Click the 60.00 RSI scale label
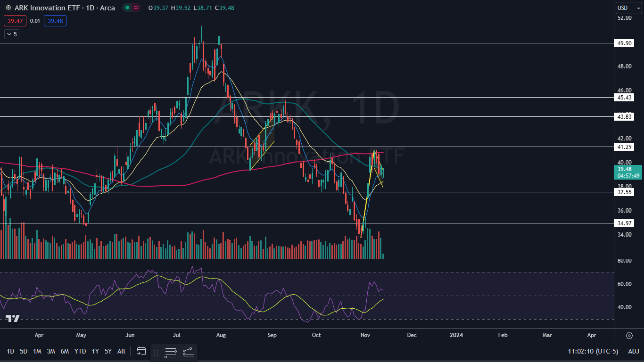Viewport: 644px width, 362px height. tap(625, 284)
